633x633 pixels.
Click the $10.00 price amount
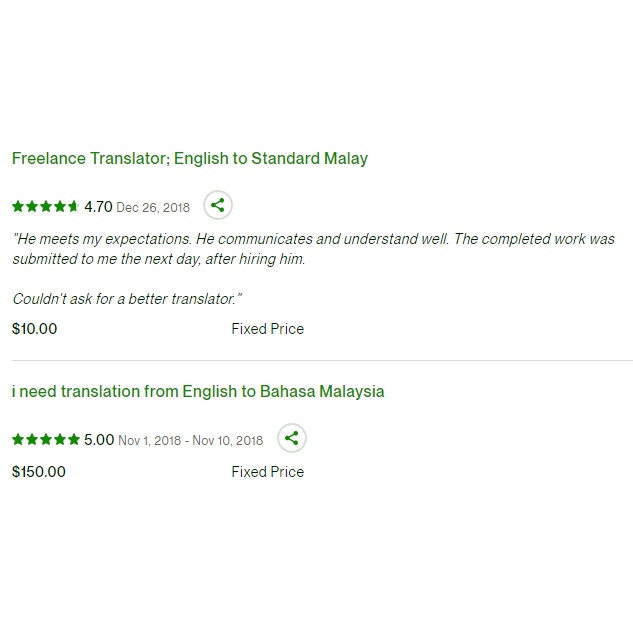pyautogui.click(x=35, y=329)
